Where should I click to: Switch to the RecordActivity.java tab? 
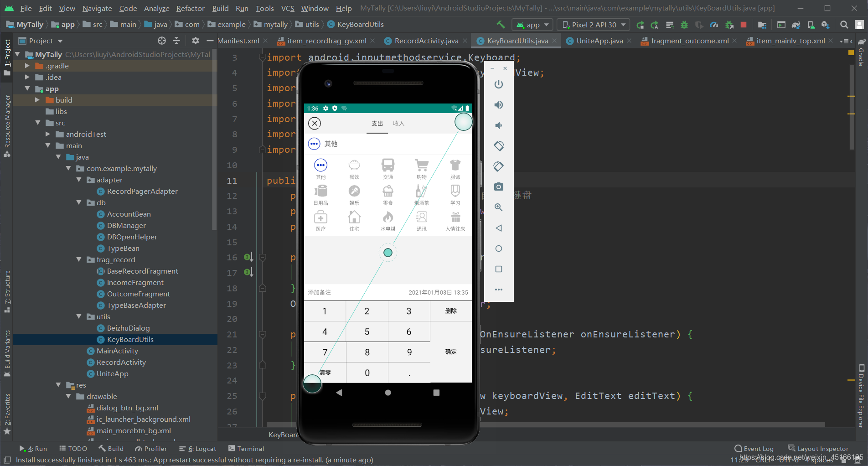tap(426, 41)
